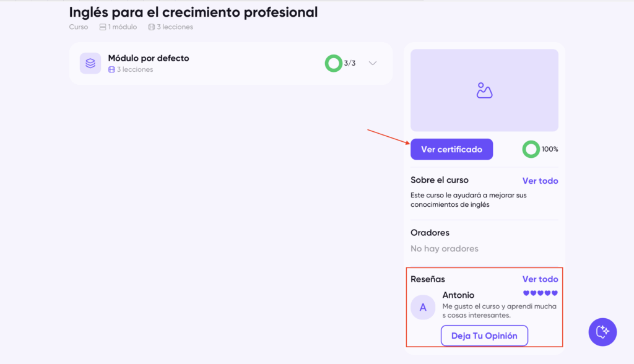Viewport: 634px width, 364px height.
Task: Click the image placeholder icon on course cover
Action: click(484, 90)
